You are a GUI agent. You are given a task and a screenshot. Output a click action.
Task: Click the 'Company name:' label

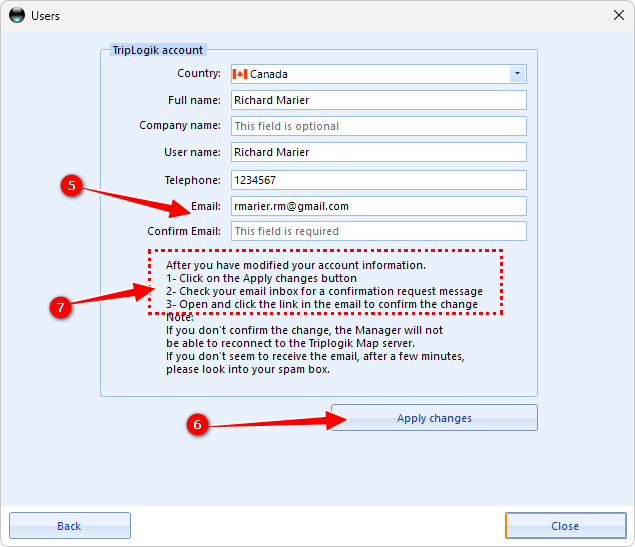tap(180, 126)
